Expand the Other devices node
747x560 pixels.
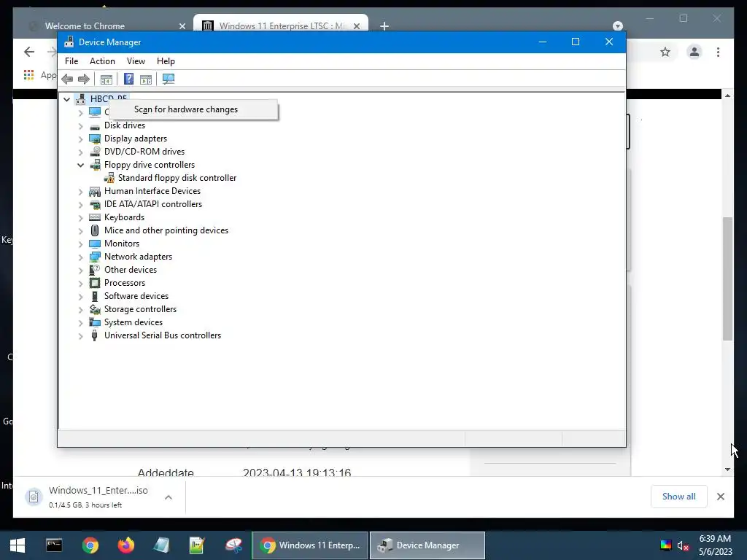click(x=80, y=270)
